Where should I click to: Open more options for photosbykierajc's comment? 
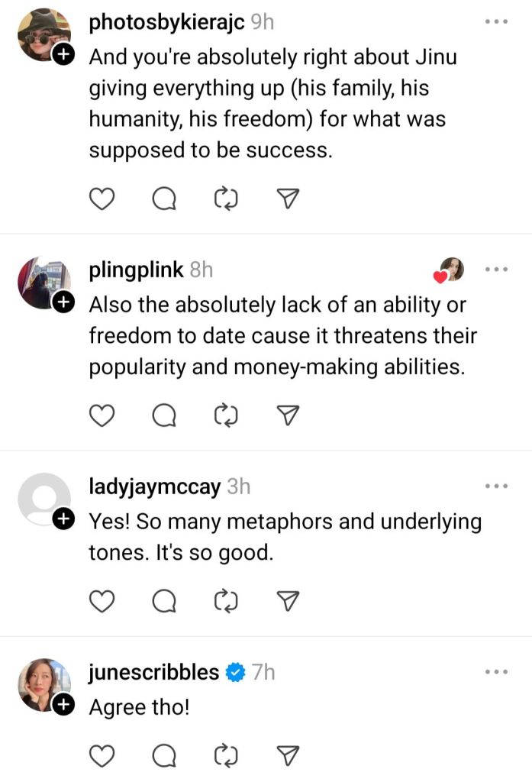(496, 22)
